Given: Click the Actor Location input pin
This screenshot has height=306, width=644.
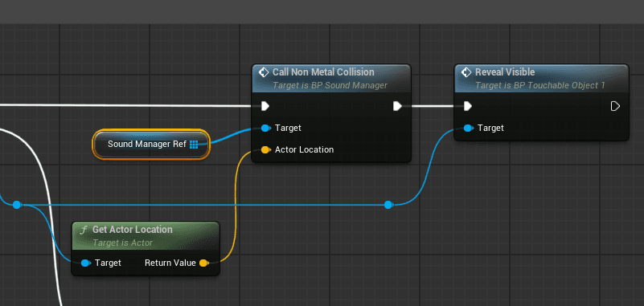Looking at the screenshot, I should click(266, 149).
